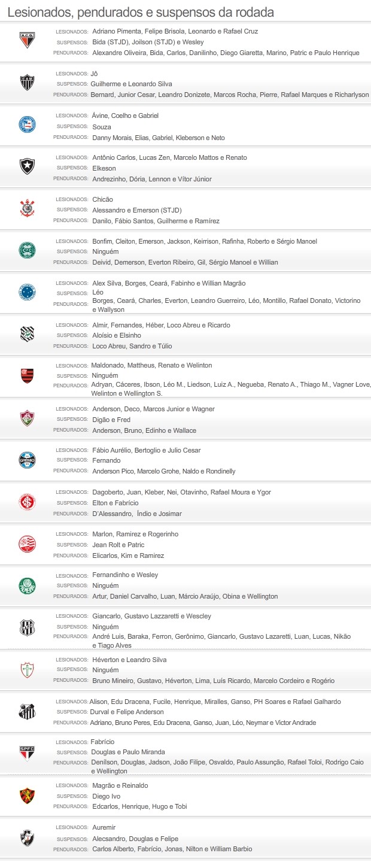Screen dimensions: 371x868
Task: Click the Palmeiras green badge
Action: 28,585
